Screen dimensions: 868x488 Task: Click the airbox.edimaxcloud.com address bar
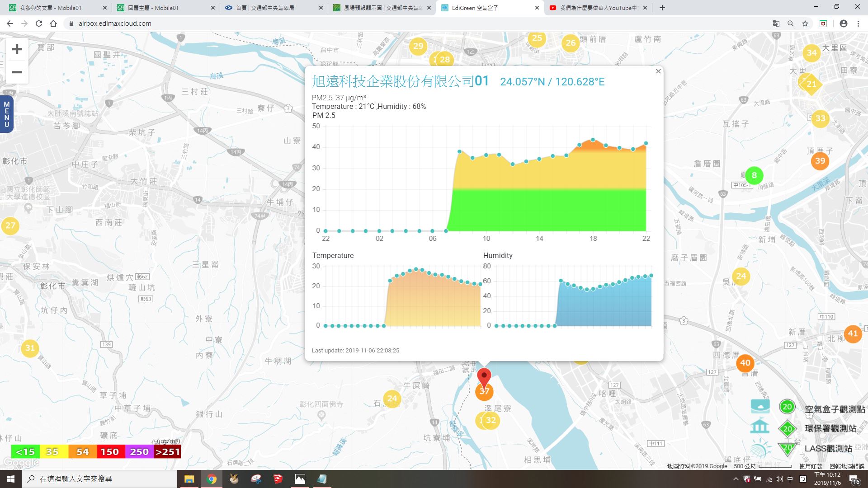[114, 23]
